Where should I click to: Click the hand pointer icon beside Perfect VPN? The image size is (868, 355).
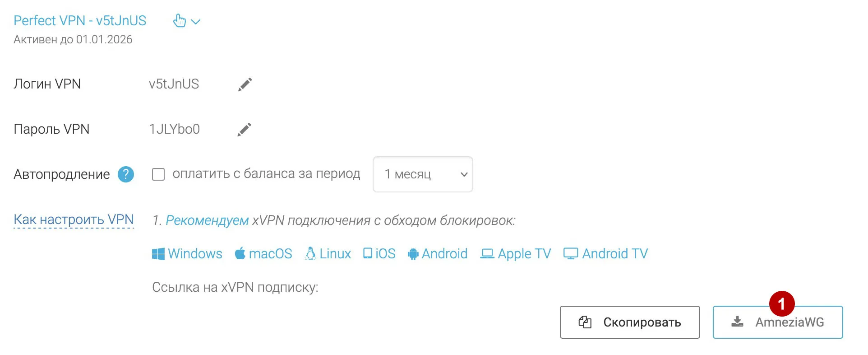tap(179, 21)
